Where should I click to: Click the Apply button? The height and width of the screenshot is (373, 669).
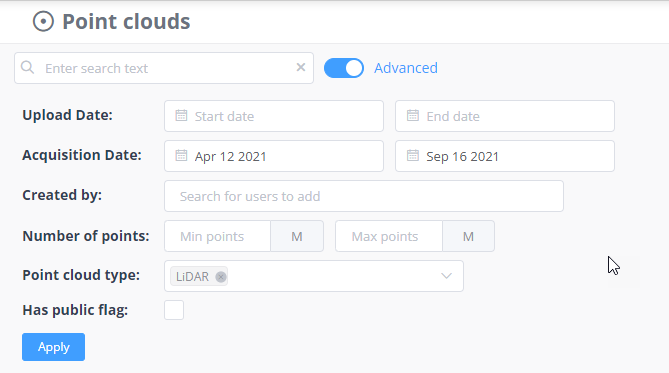53,347
